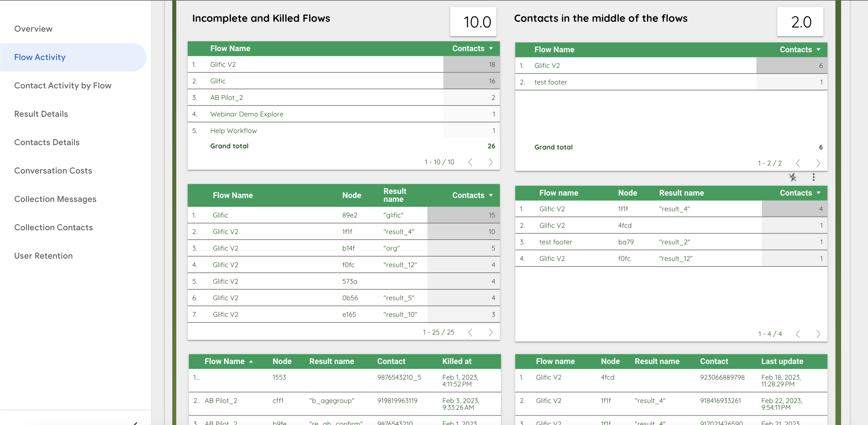Image resolution: width=868 pixels, height=425 pixels.
Task: Open Contacts Details page
Action: tap(46, 142)
